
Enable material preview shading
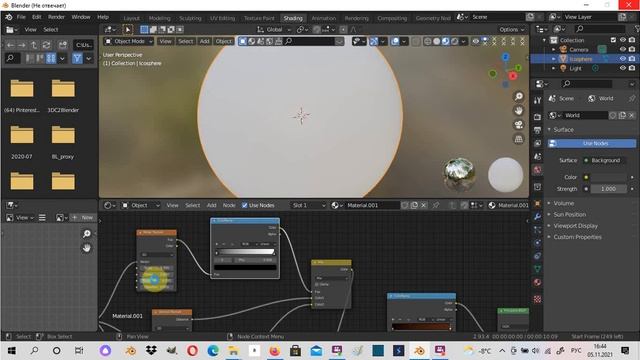445,41
